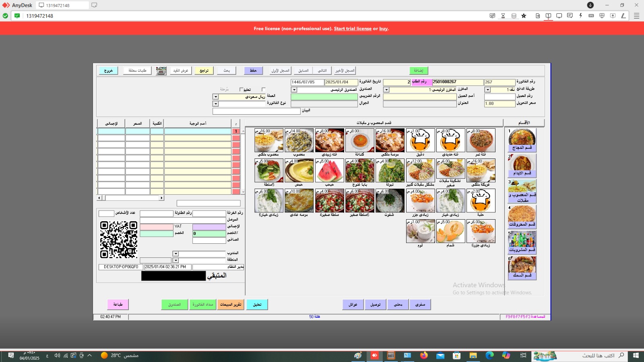
Task: Click the black المتبقي remaining amount box
Action: tap(173, 276)
